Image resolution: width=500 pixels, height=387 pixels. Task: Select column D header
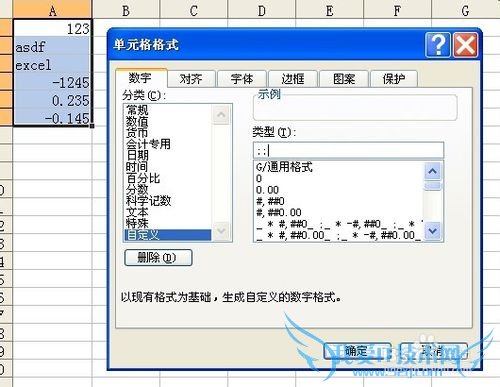262,10
